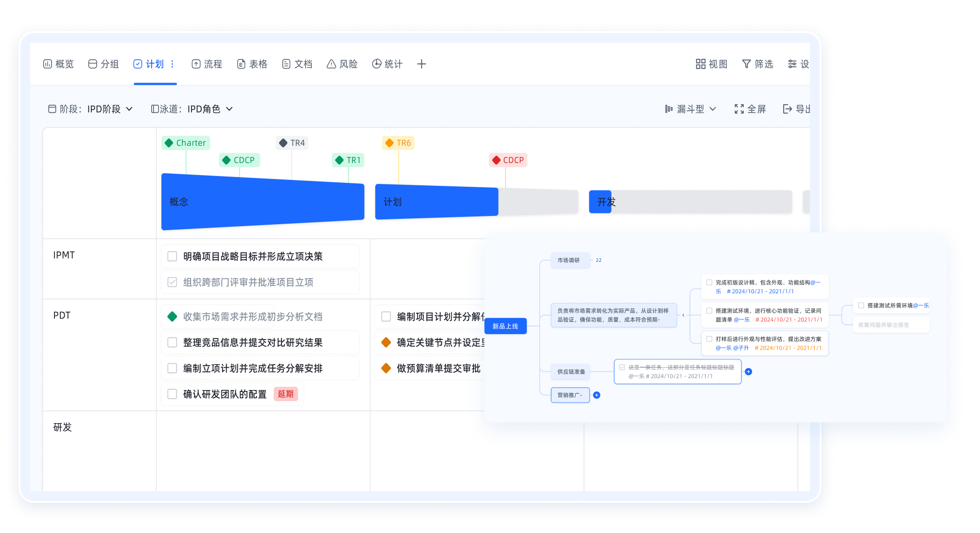The image size is (980, 533).
Task: Click the TR4 milestone marker
Action: 292,143
